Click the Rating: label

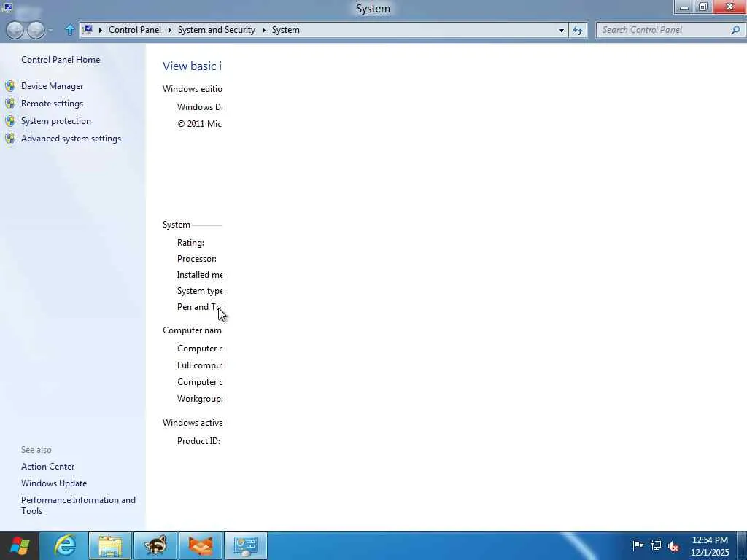[x=190, y=243]
